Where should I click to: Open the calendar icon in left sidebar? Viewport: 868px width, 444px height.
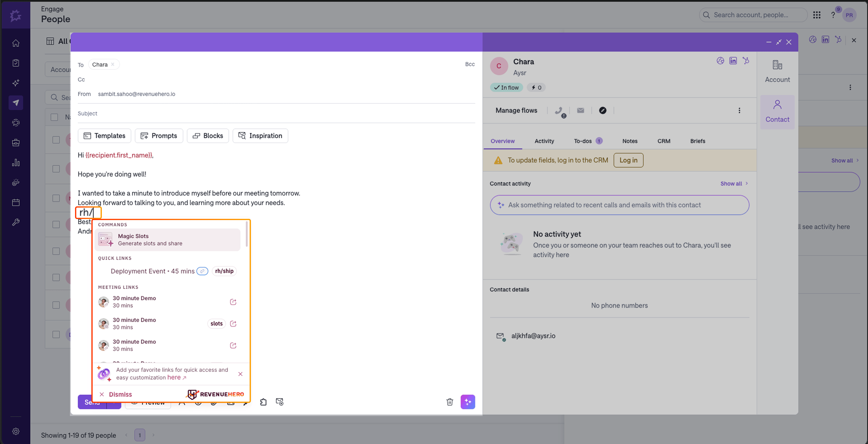[16, 203]
